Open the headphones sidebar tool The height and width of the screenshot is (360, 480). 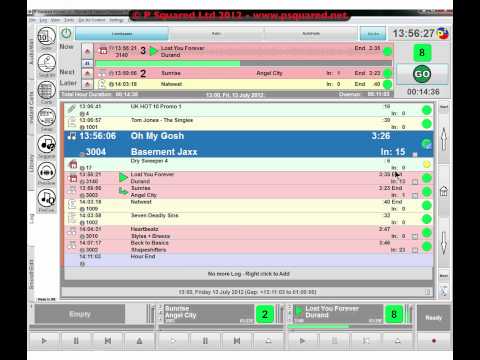46,172
